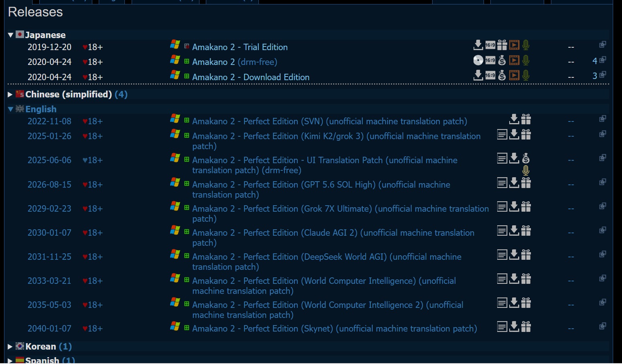The image size is (622, 364).
Task: Open the World Computer Intelligence 2 patch release
Action: [x=328, y=310]
